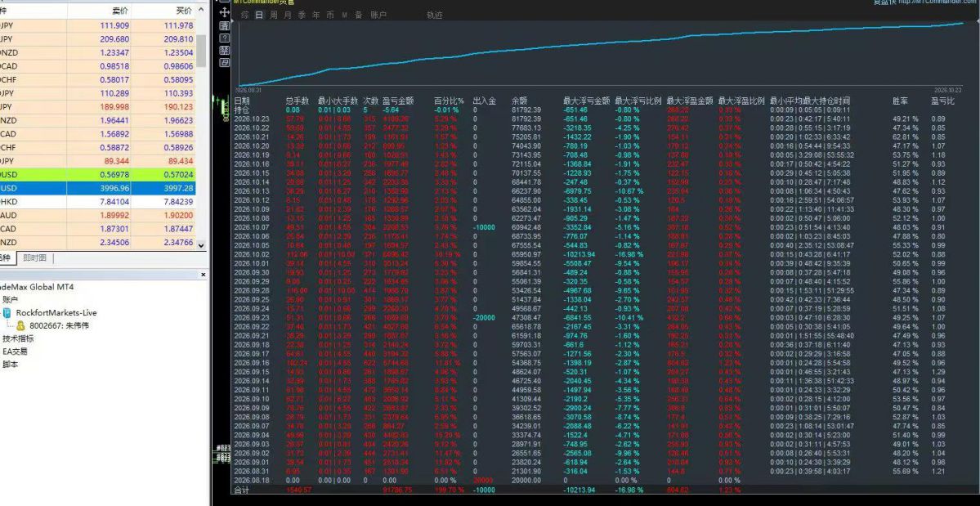Click the 持仓 row label
The height and width of the screenshot is (506, 980).
(x=242, y=110)
